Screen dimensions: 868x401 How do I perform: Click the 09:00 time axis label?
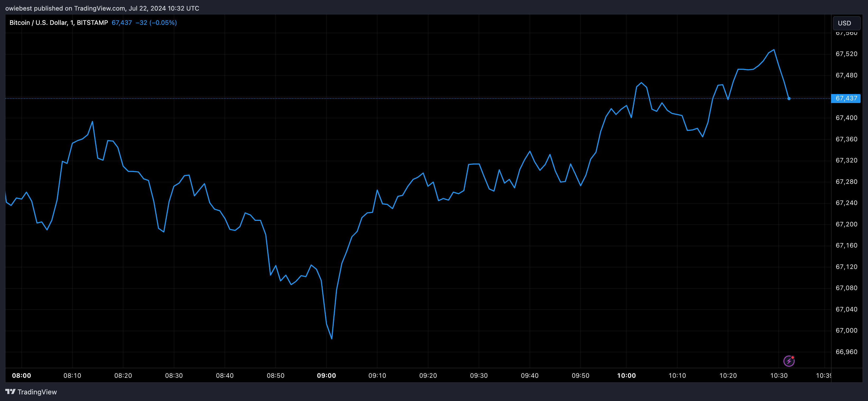point(326,375)
